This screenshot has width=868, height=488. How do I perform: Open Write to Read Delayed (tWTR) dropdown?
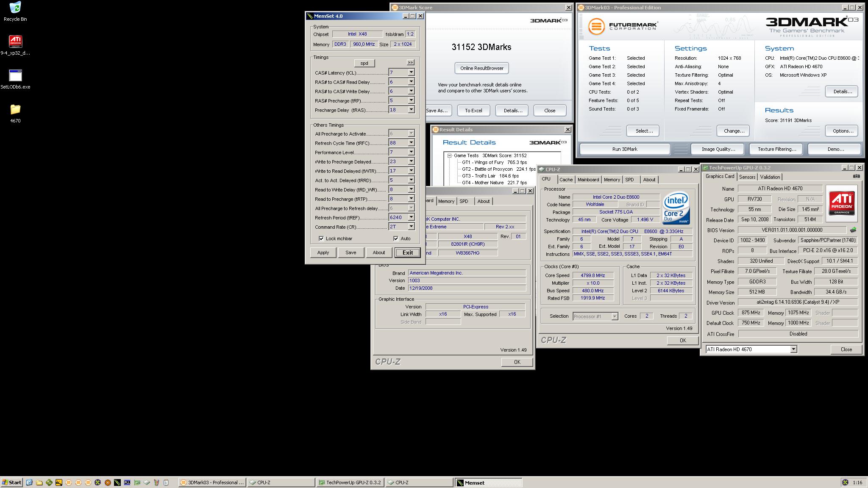coord(411,171)
